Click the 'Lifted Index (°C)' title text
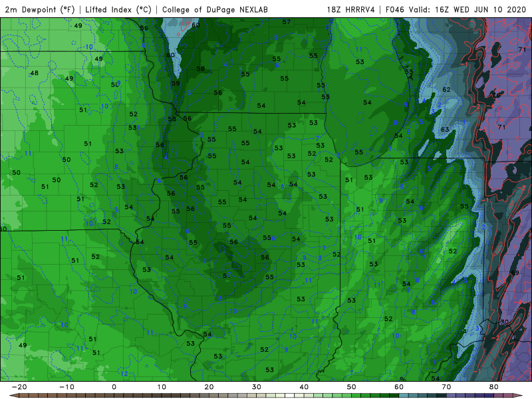This screenshot has width=532, height=399. tap(118, 9)
